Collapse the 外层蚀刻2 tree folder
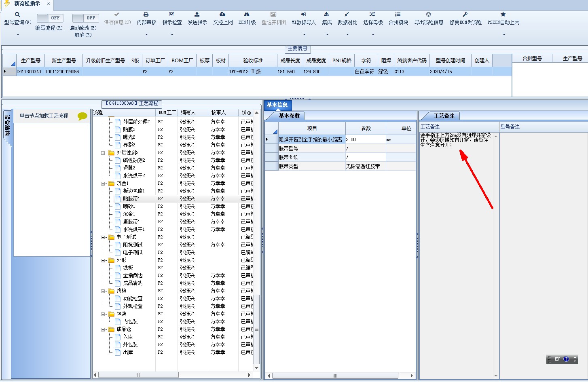 coord(103,153)
